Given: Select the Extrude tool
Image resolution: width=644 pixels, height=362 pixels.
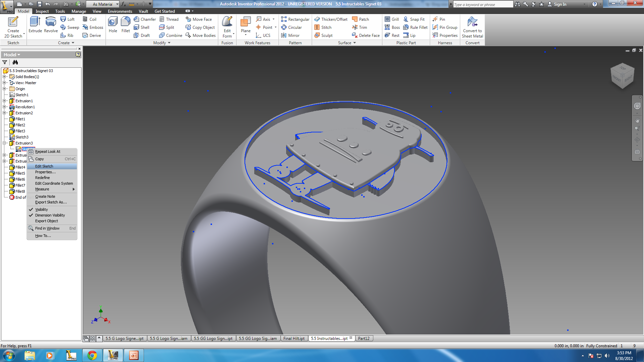Looking at the screenshot, I should (35, 25).
